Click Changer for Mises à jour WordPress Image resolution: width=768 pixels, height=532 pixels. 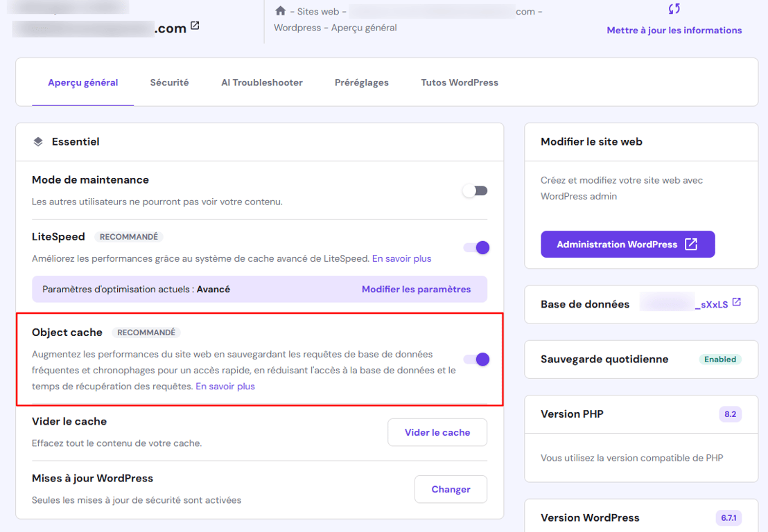(451, 489)
